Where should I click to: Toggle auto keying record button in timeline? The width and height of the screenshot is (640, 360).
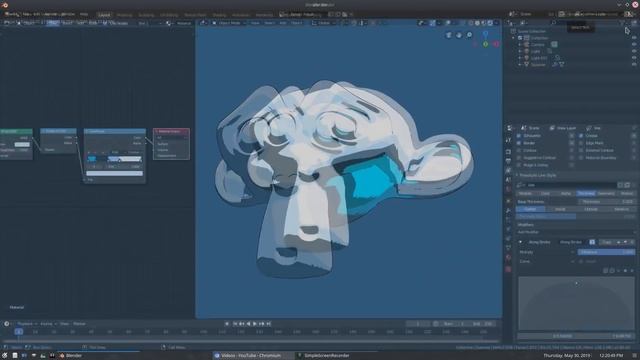(x=227, y=324)
